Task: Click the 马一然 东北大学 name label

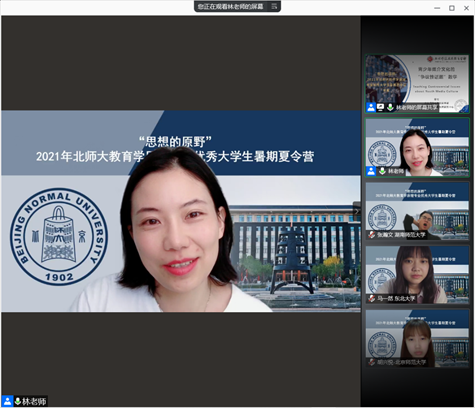Action: [396, 299]
